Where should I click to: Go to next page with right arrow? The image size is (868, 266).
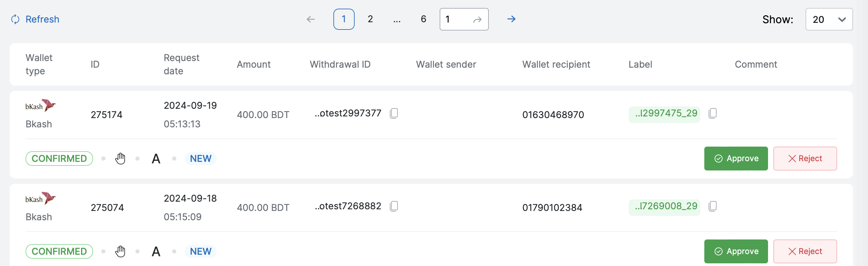pos(511,19)
